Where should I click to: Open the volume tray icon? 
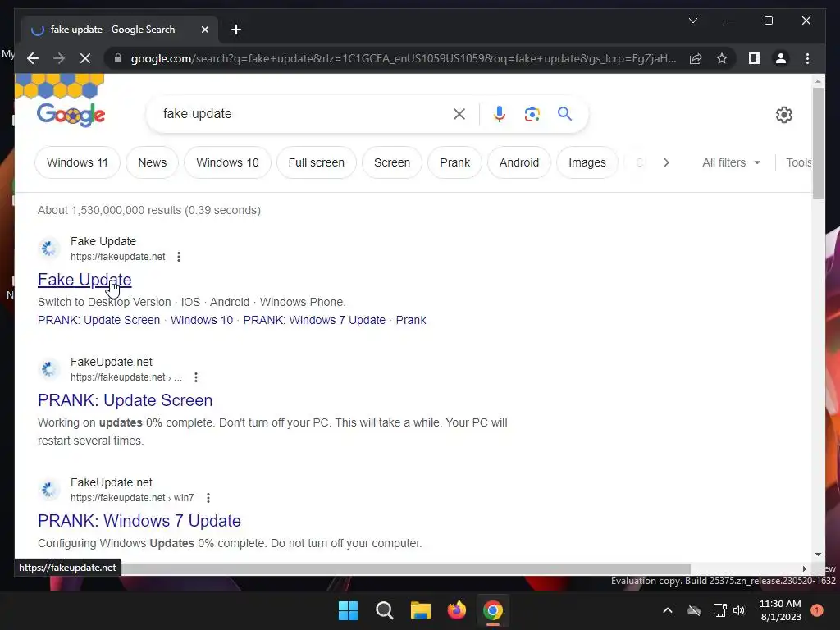[x=739, y=610]
